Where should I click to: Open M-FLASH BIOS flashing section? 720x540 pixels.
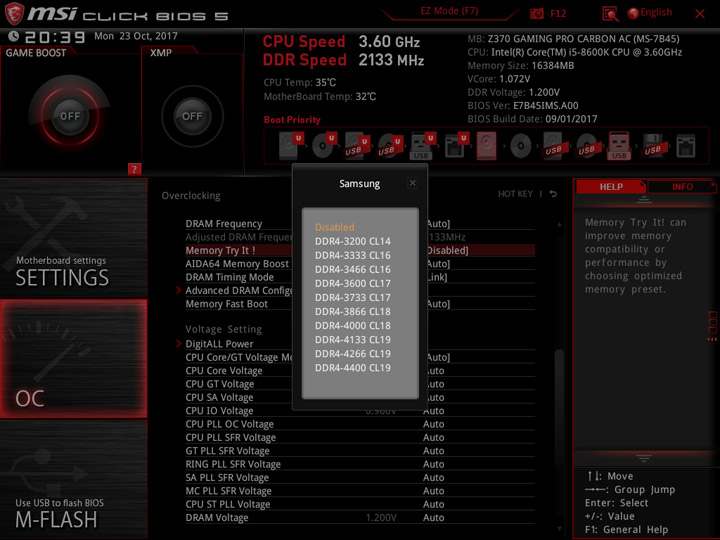coord(73,480)
